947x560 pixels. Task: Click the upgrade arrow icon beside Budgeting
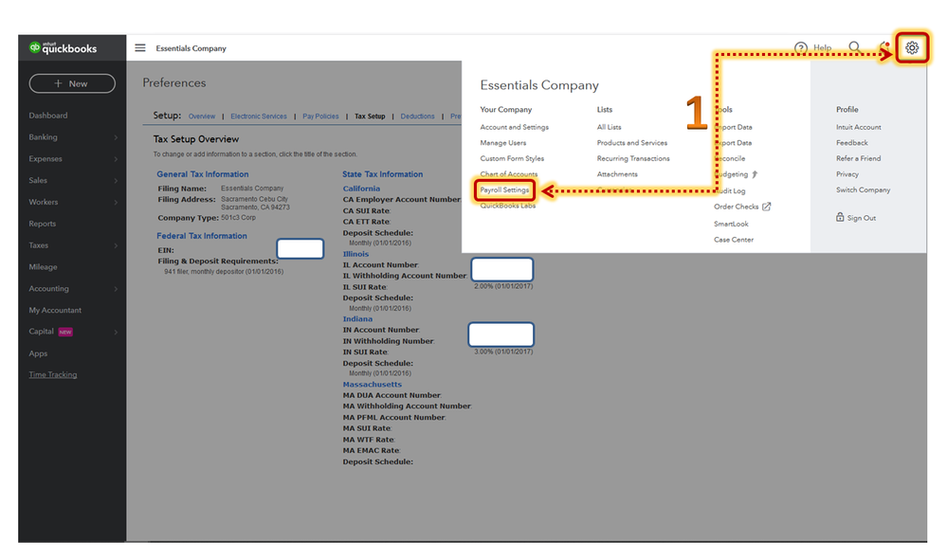click(x=755, y=174)
